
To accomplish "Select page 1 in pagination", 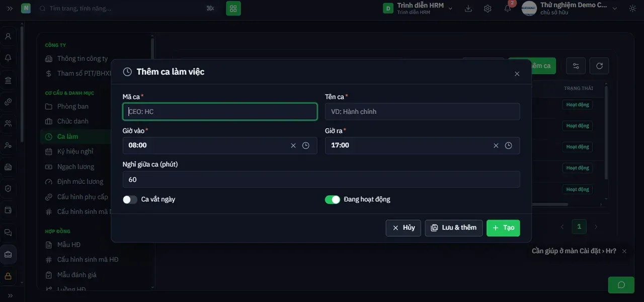I will coord(579,227).
